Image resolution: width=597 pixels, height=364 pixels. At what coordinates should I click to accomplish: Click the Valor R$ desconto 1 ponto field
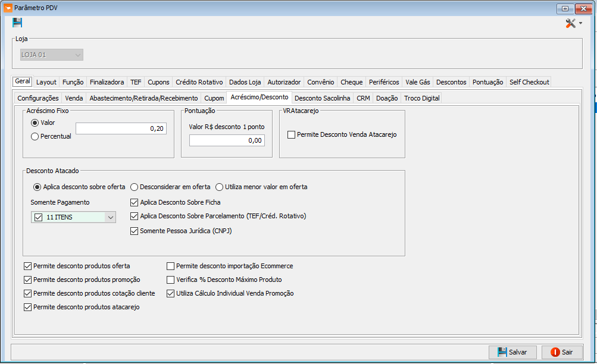227,140
